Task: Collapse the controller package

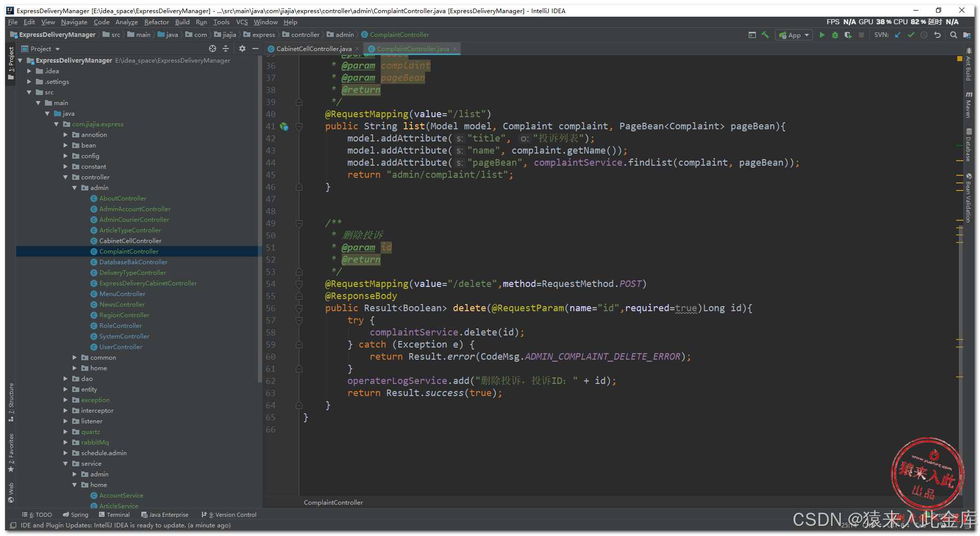Action: tap(66, 177)
